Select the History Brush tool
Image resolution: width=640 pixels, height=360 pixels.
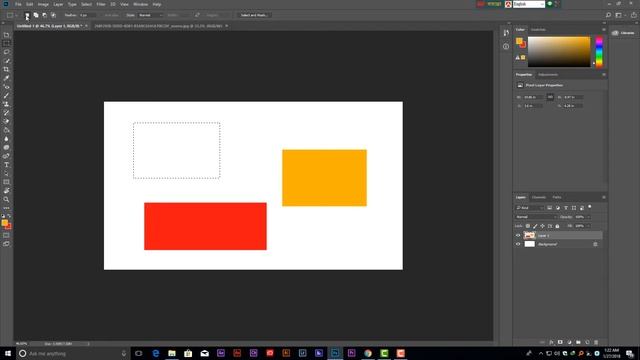coord(6,113)
